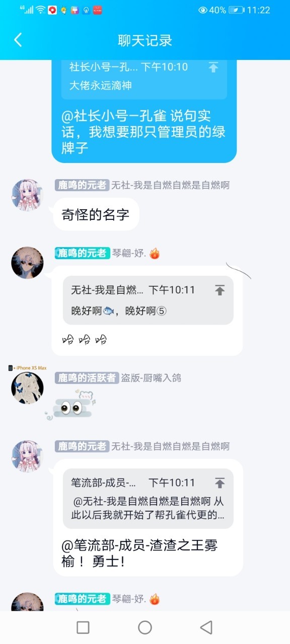290x644 pixels.
Task: Jump to quoted 笔流部-成员 message via up-arrow
Action: 220,483
